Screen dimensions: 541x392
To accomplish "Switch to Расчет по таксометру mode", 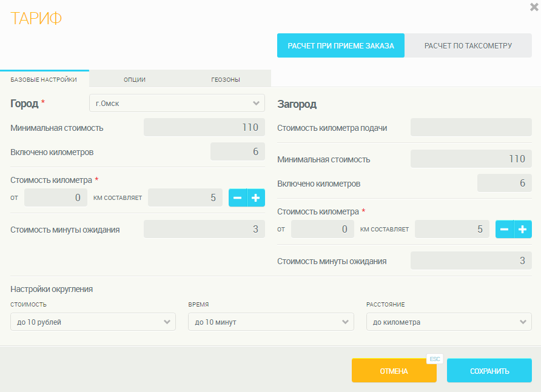I will click(x=468, y=45).
